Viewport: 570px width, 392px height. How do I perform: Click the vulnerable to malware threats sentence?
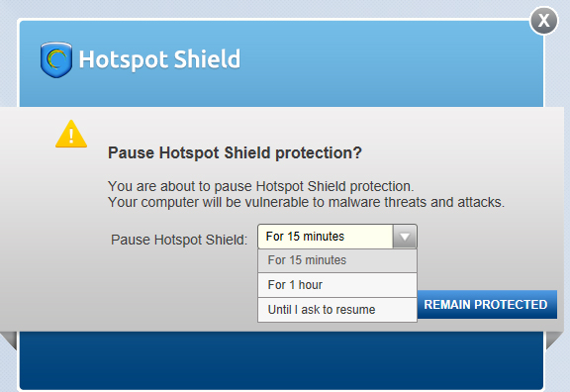[306, 202]
